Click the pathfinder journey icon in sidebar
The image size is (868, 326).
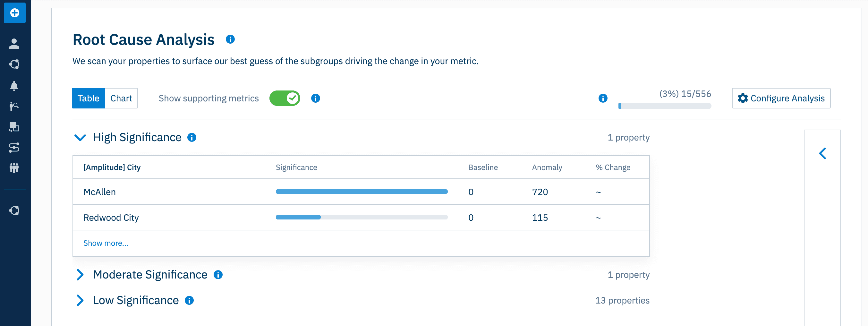(14, 148)
